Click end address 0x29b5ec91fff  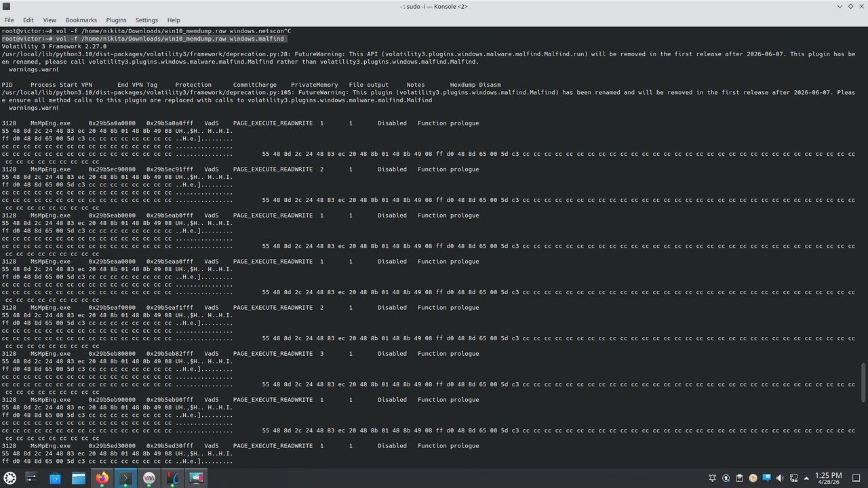pyautogui.click(x=170, y=169)
